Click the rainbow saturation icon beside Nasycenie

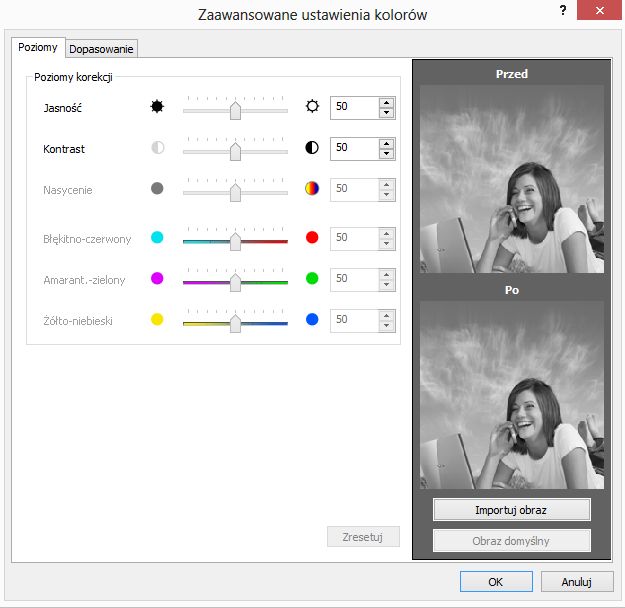tap(312, 188)
